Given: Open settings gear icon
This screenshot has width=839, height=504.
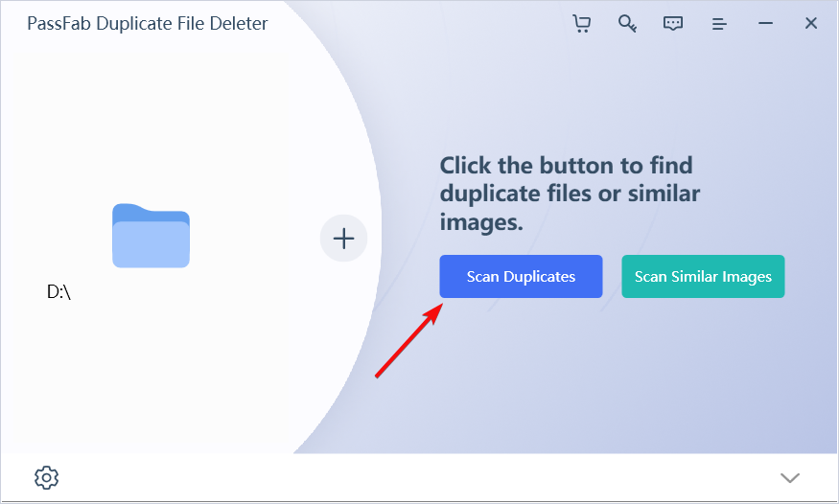Looking at the screenshot, I should tap(47, 477).
